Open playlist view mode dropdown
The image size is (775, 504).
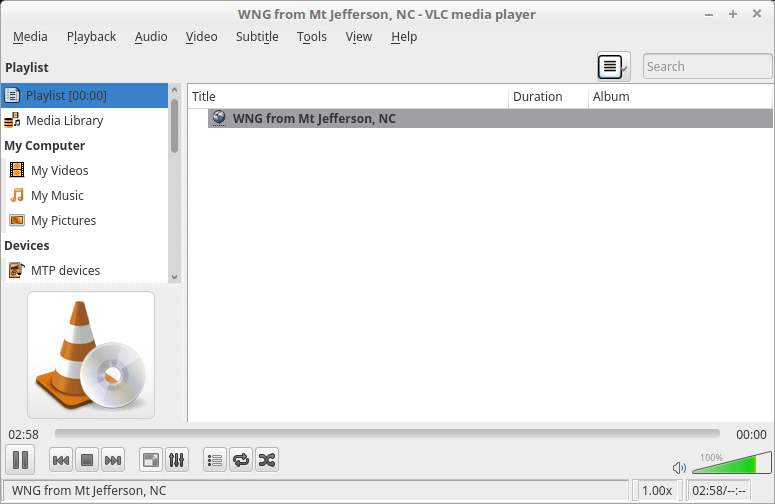coord(613,66)
